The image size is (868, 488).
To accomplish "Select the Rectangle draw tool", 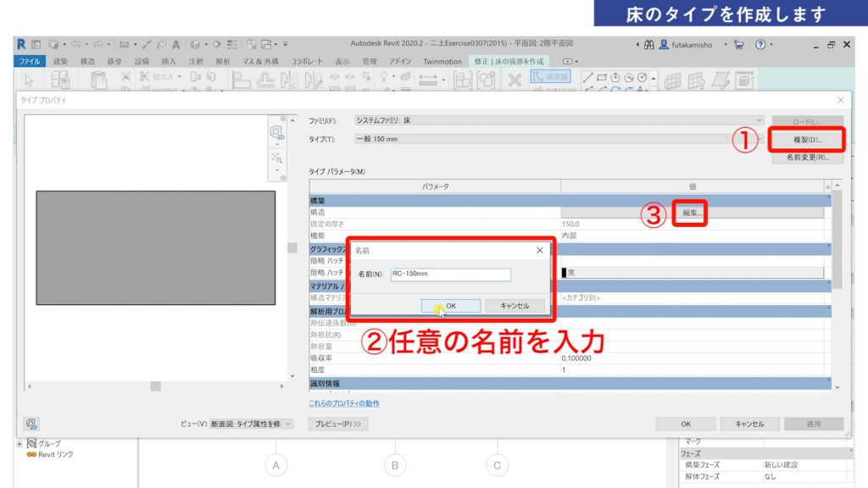I will coord(602,78).
